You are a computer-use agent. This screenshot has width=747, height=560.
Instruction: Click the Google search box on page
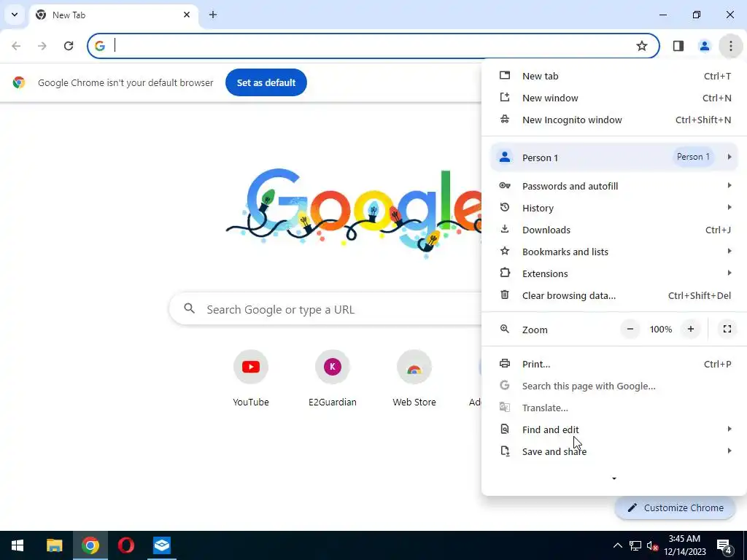click(x=325, y=309)
